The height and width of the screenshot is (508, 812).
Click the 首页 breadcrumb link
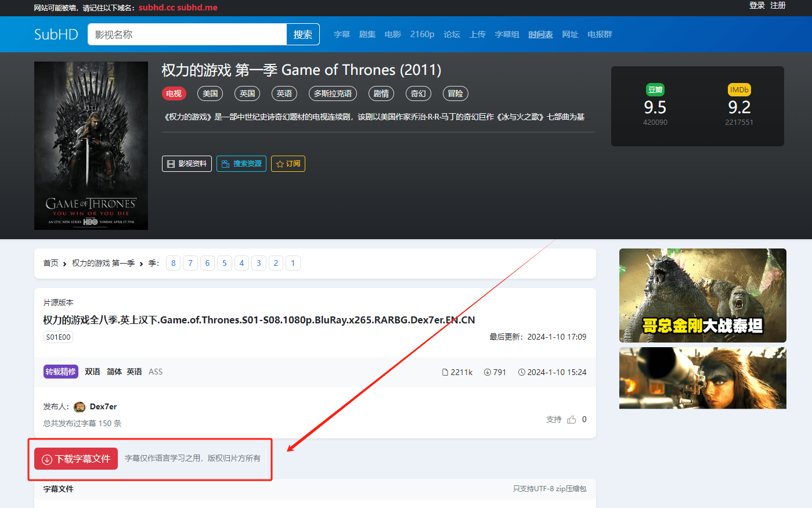click(x=50, y=263)
